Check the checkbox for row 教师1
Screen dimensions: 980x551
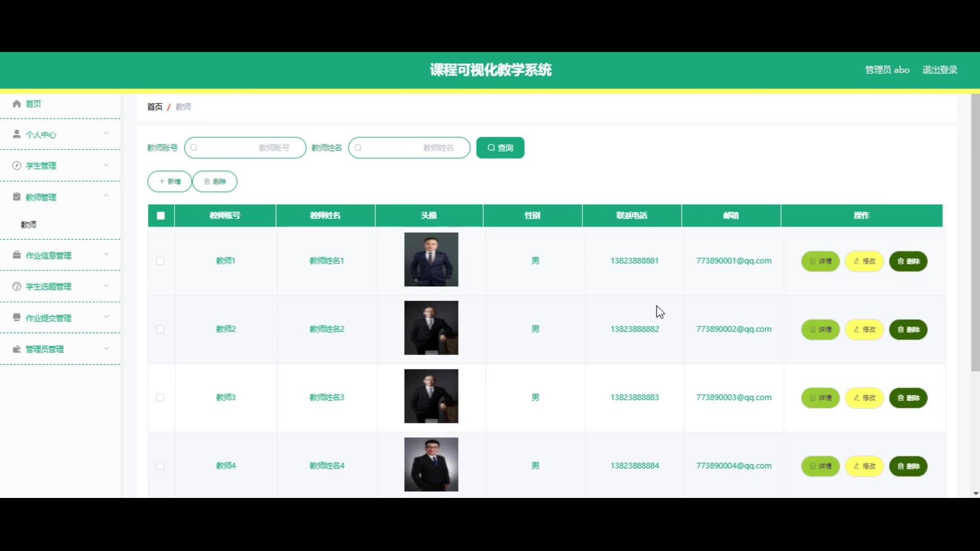(x=160, y=261)
